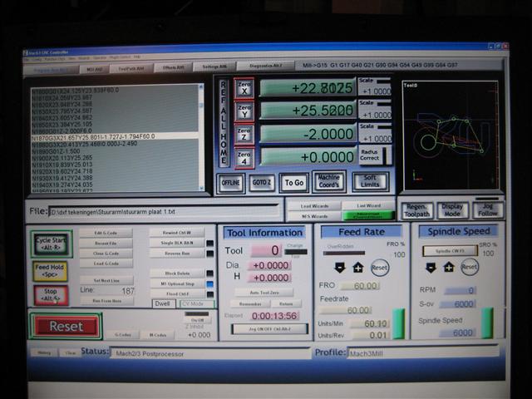Zero the Y axis DRO
The height and width of the screenshot is (399, 532).
pos(244,111)
